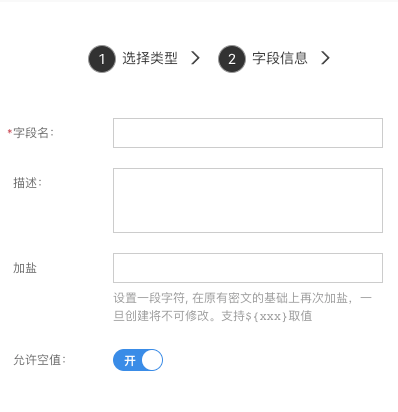Select the 字段信息 step label

click(280, 58)
